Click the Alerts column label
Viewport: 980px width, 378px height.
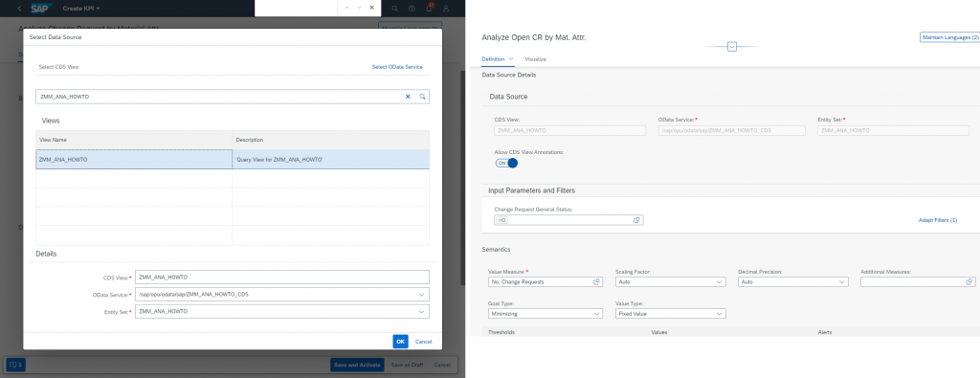824,332
